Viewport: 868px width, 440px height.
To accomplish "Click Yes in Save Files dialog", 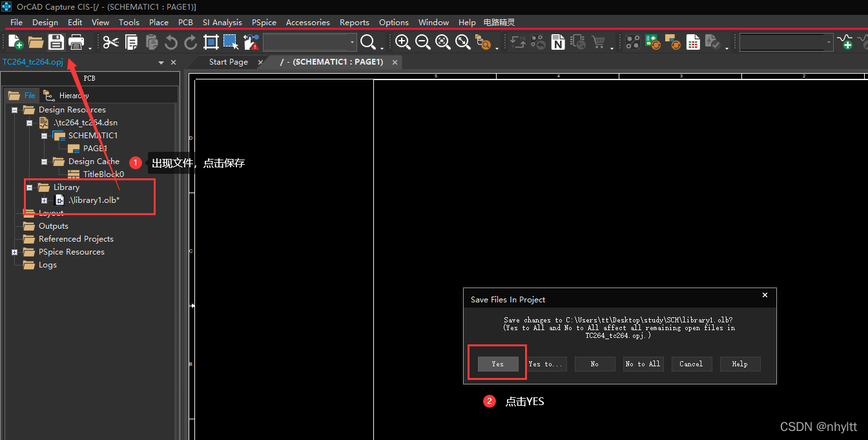I will point(497,364).
